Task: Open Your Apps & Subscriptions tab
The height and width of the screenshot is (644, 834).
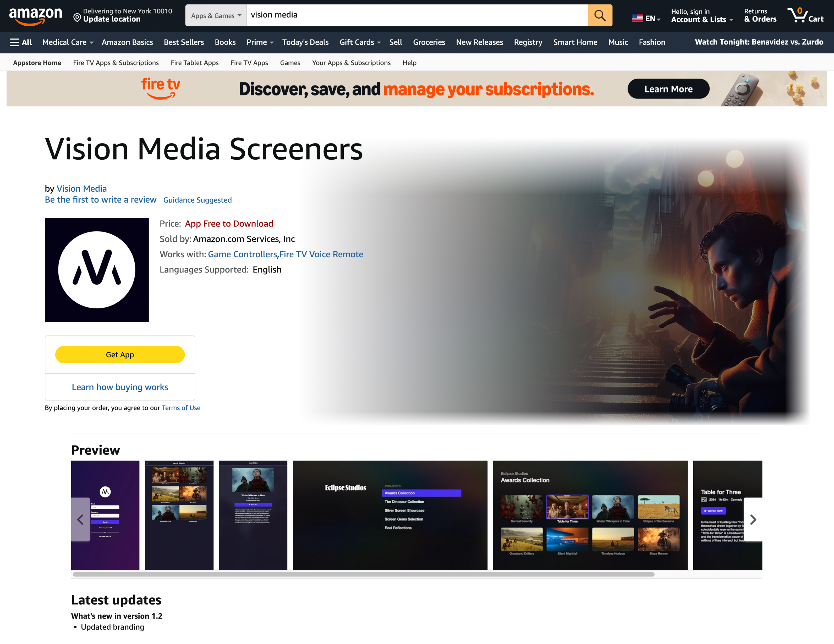Action: point(351,63)
